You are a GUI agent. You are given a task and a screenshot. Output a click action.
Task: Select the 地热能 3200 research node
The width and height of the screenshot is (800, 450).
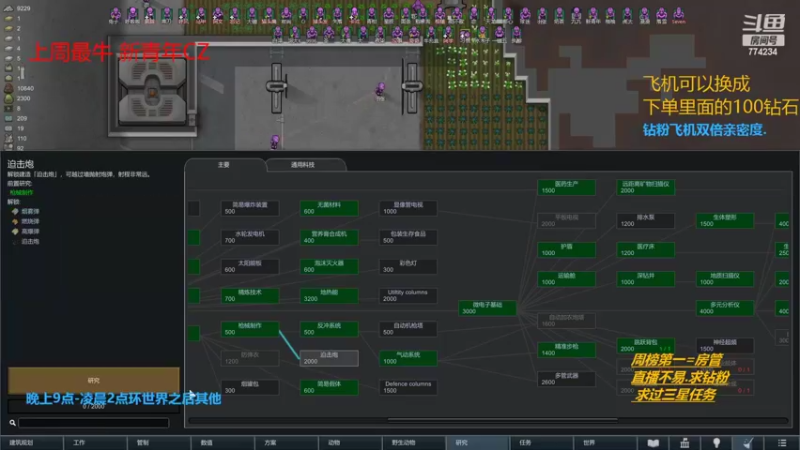[x=329, y=295]
